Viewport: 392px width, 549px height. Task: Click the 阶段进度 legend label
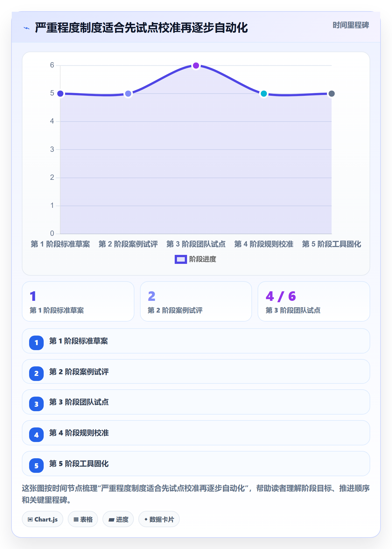pos(203,259)
